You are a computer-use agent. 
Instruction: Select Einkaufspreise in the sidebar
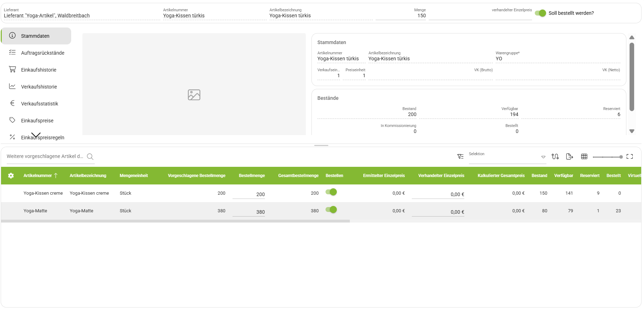coord(36,121)
